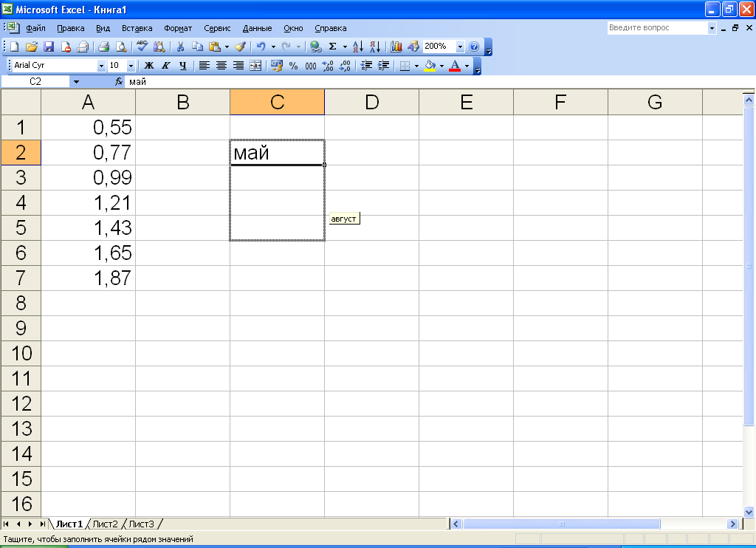Cut the selection with the scissors icon
The width and height of the screenshot is (756, 548).
(x=180, y=47)
